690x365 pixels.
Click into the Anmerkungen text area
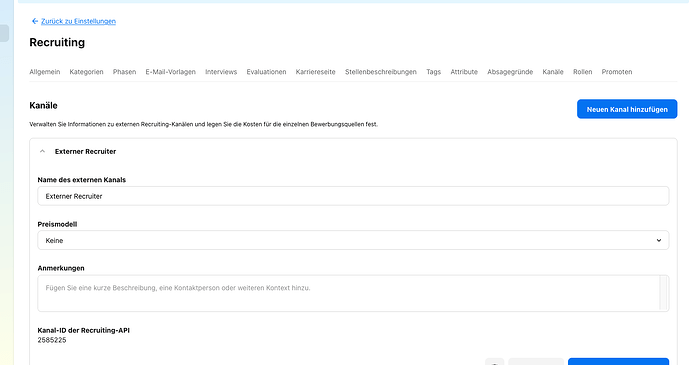pos(348,293)
